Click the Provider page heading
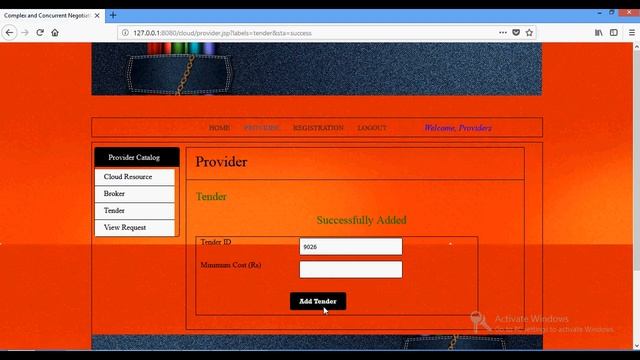 pos(221,162)
